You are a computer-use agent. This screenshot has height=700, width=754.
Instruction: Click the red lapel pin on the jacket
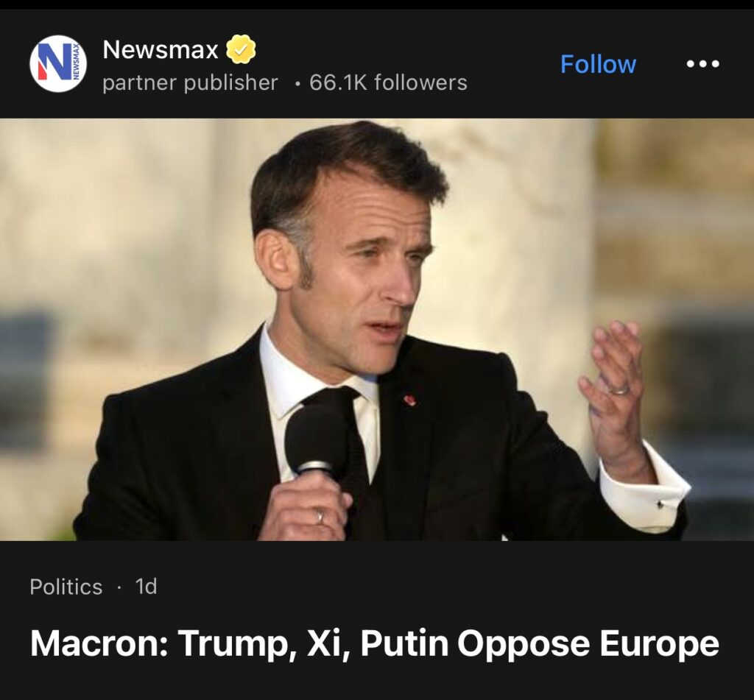(409, 400)
